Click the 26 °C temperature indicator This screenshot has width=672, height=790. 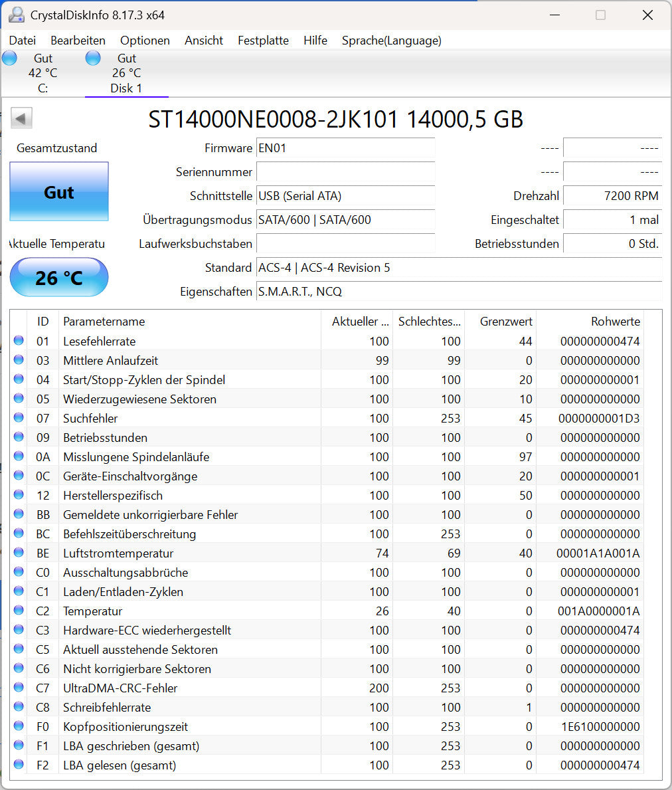pos(58,277)
